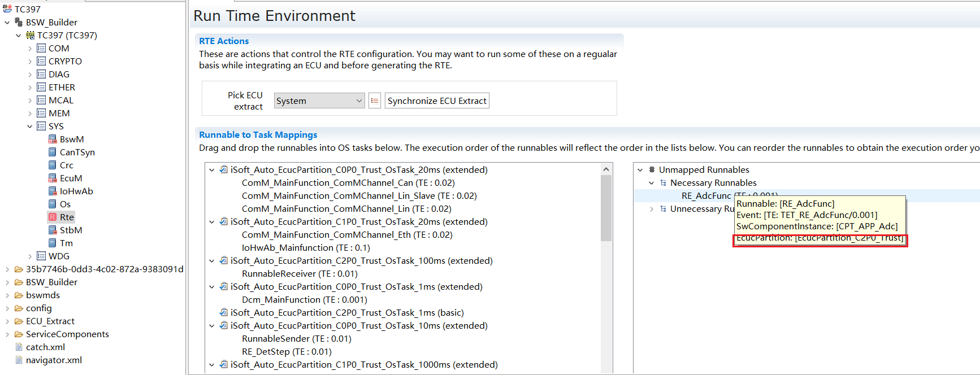Image resolution: width=980 pixels, height=375 pixels.
Task: Collapse the SYS tree node
Action: click(30, 127)
